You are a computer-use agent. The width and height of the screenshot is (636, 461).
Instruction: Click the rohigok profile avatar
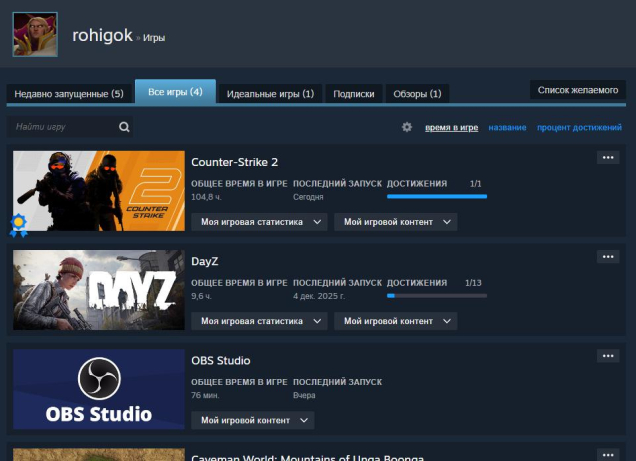34,34
